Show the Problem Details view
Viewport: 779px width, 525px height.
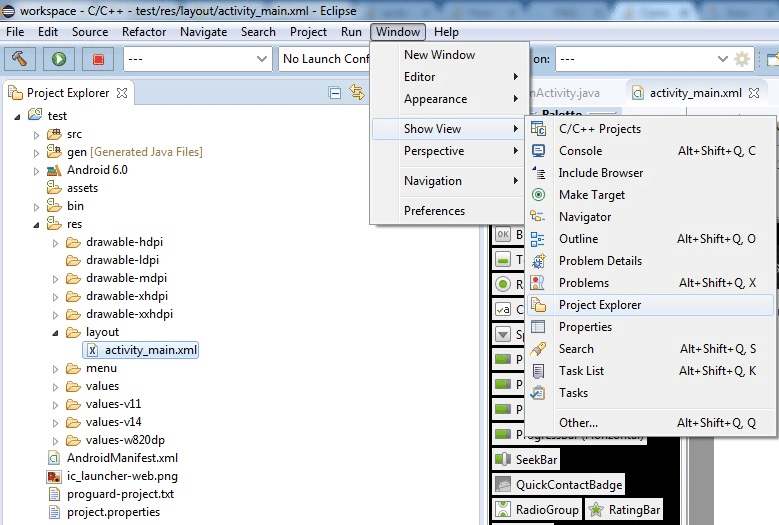[650, 261]
